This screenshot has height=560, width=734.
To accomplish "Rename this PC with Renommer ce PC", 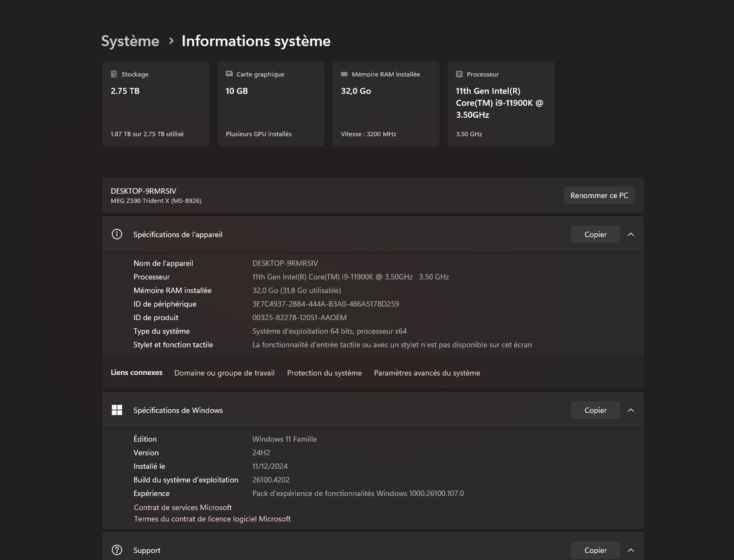I will 599,195.
